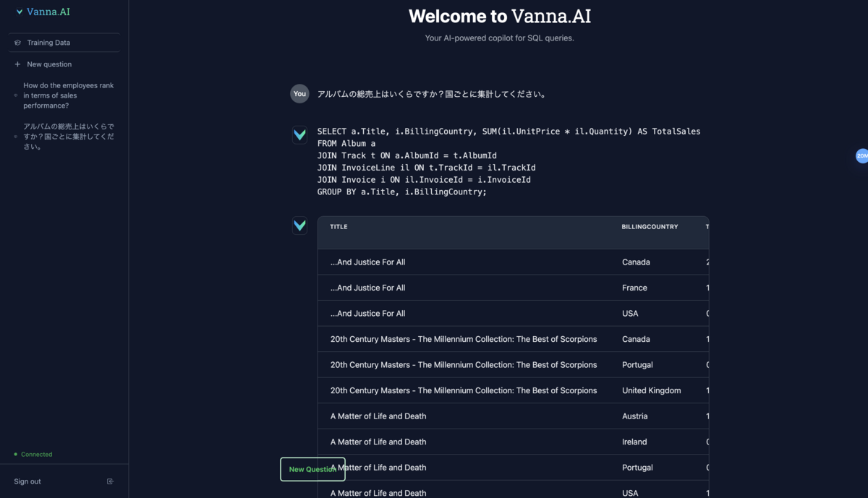Open the employees sales performance question history
Screen dimensions: 868x498
pos(68,95)
